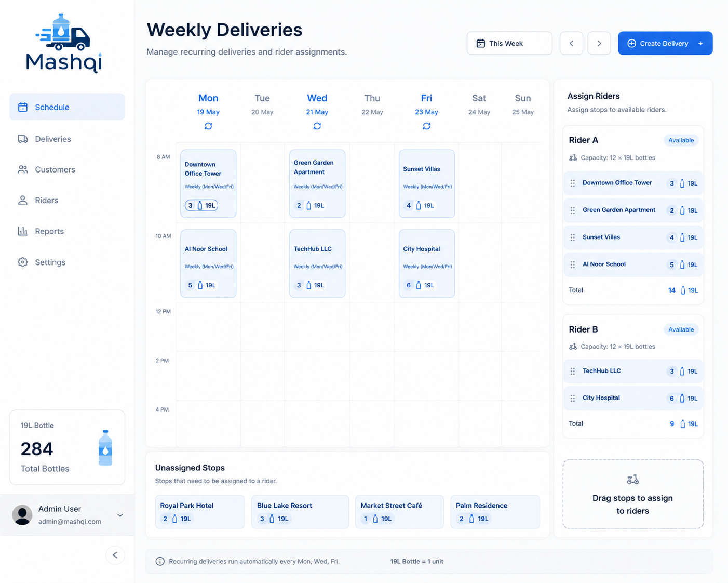This screenshot has width=728, height=583.
Task: Expand the Admin User account menu chevron
Action: (x=120, y=515)
